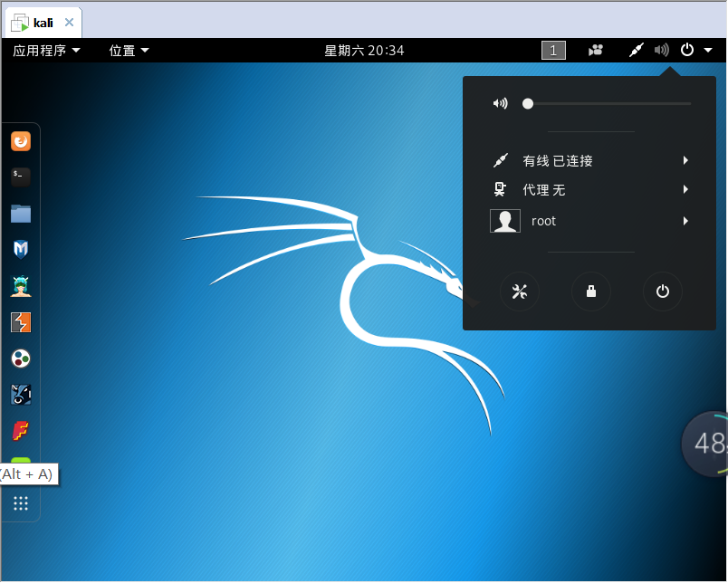The image size is (728, 583).
Task: Launch Firefox from the dock
Action: pyautogui.click(x=21, y=141)
